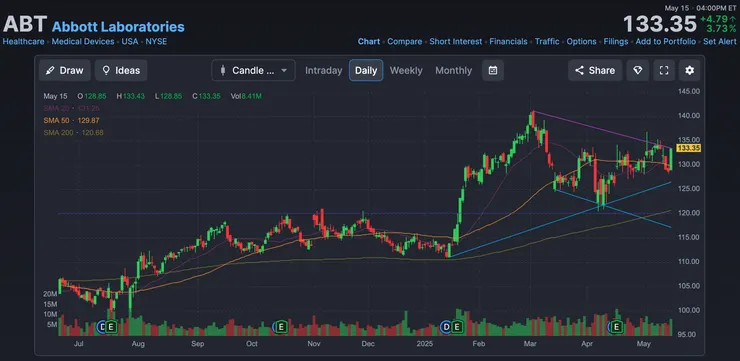Viewport: 740px width, 361px height.
Task: Open the Healthcare sector link
Action: 24,42
